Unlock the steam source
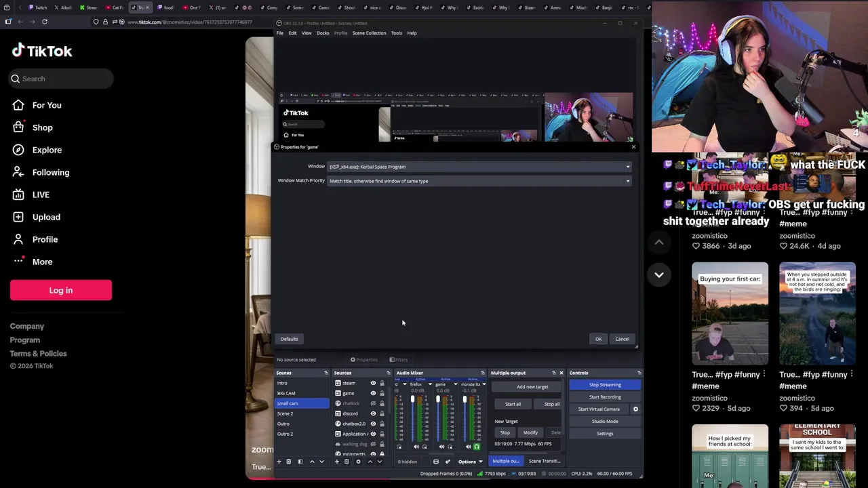This screenshot has height=488, width=868. point(382,383)
